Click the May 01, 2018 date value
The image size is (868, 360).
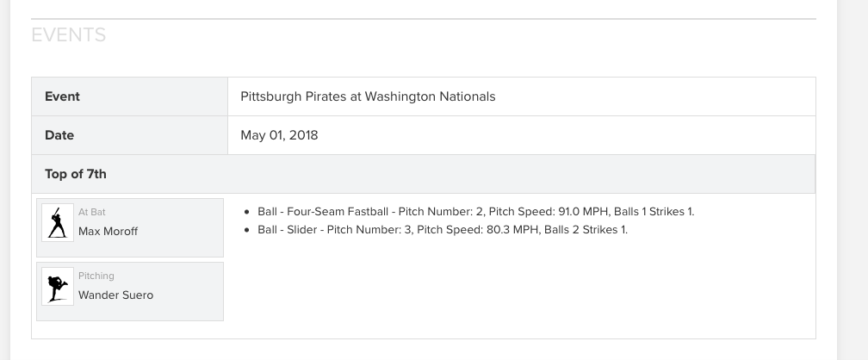(x=280, y=136)
